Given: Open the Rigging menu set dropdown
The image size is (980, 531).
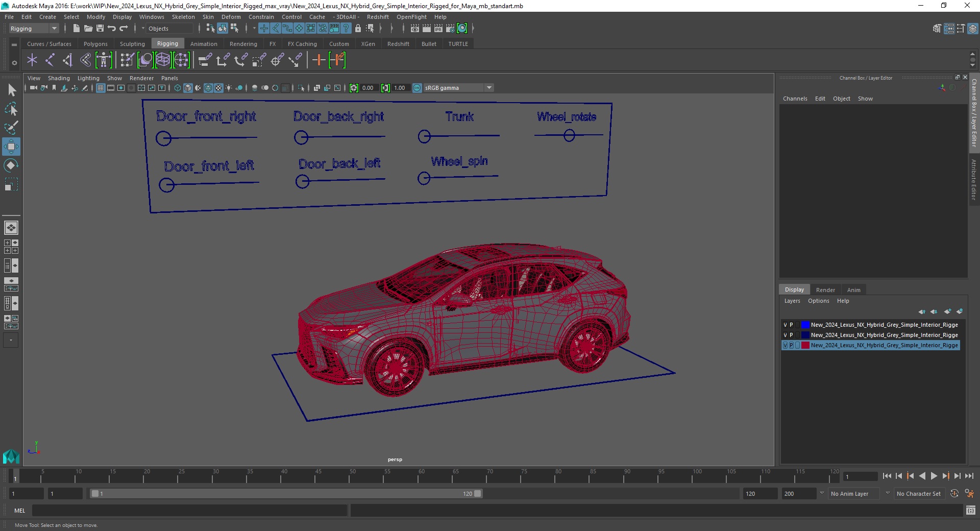Looking at the screenshot, I should click(x=34, y=29).
